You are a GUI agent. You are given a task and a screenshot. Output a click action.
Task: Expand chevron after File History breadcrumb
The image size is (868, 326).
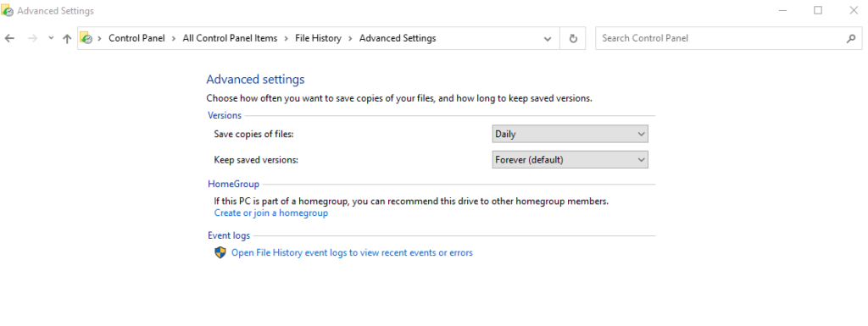[350, 38]
